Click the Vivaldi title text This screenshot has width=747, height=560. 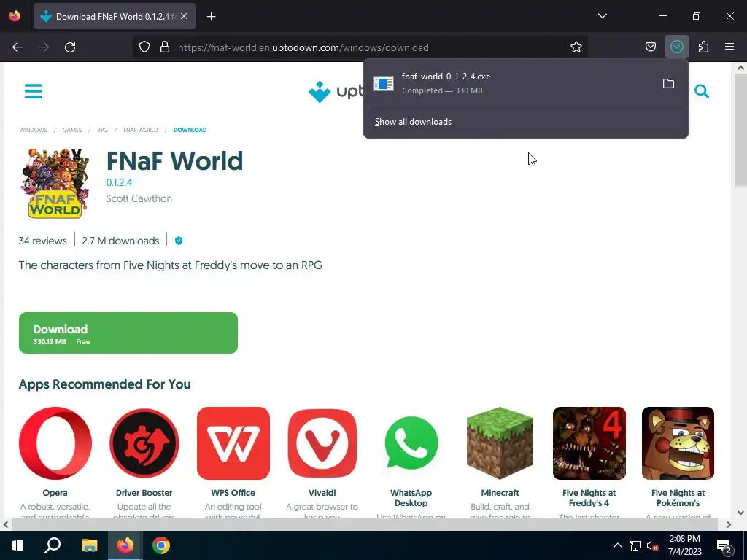[322, 493]
